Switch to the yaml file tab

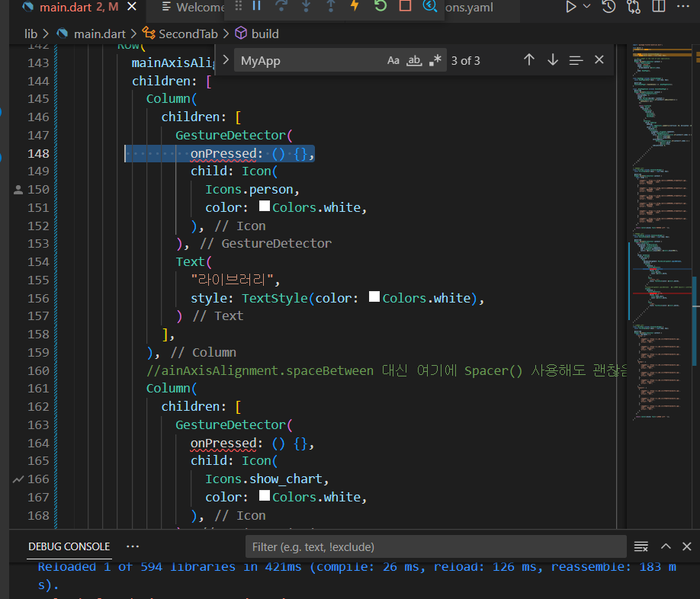(469, 8)
